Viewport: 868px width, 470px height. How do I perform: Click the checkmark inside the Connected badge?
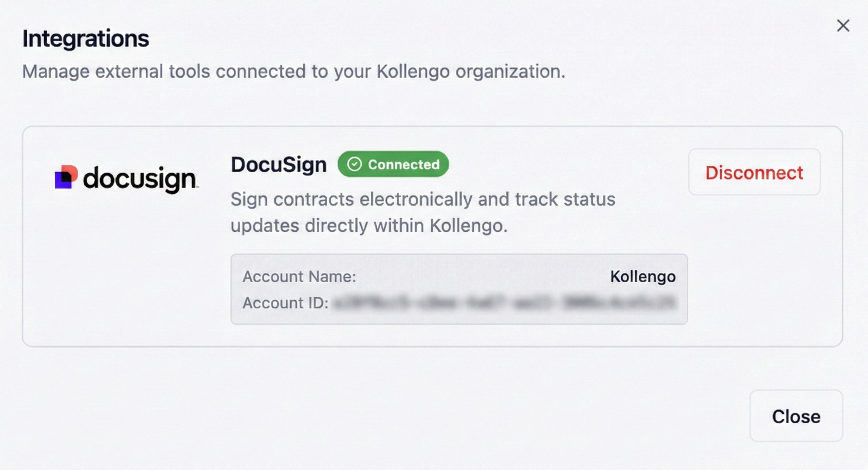(x=355, y=164)
